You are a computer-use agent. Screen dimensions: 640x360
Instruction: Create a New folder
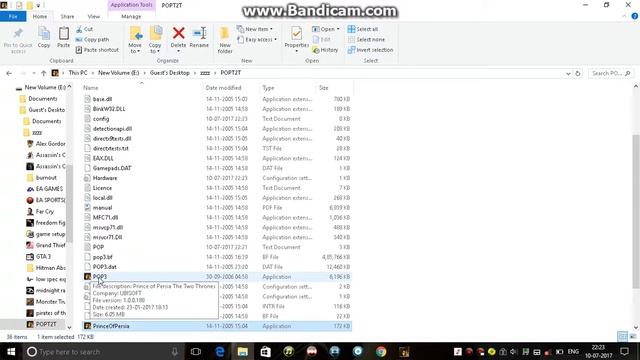[225, 40]
